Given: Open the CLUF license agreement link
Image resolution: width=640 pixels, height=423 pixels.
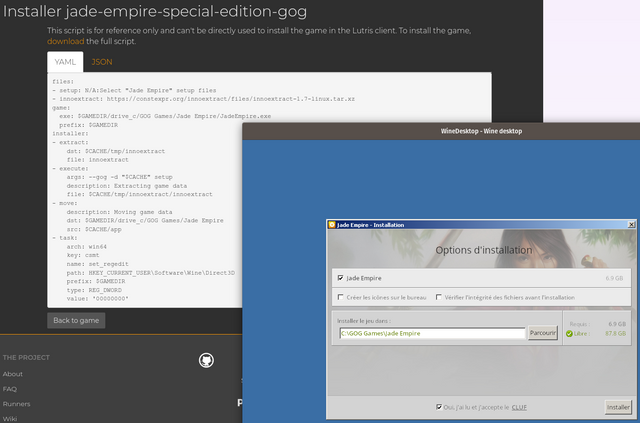Looking at the screenshot, I should click(519, 407).
